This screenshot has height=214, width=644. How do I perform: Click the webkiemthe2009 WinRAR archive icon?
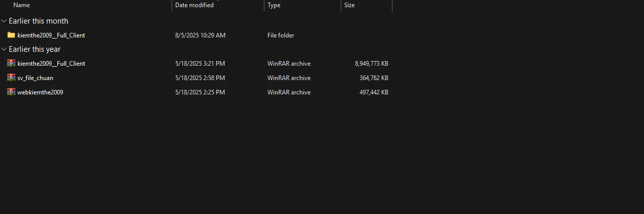point(11,92)
